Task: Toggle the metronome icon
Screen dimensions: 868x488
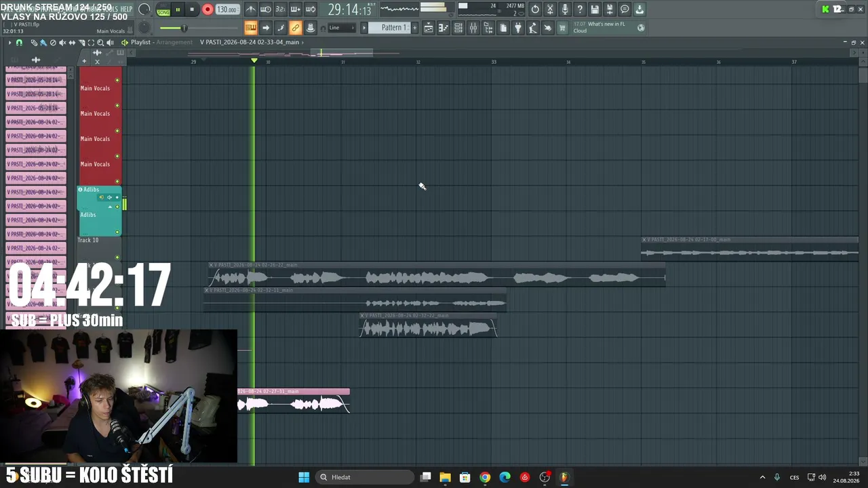Action: pyautogui.click(x=250, y=9)
